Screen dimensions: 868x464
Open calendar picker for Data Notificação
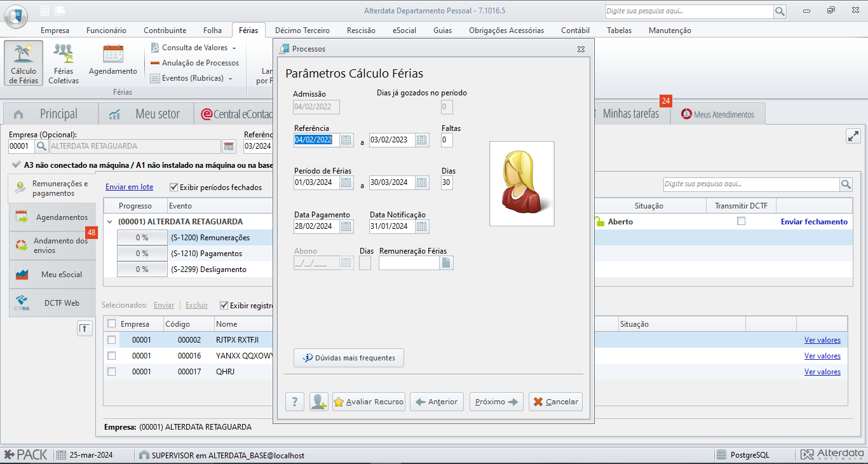point(422,226)
